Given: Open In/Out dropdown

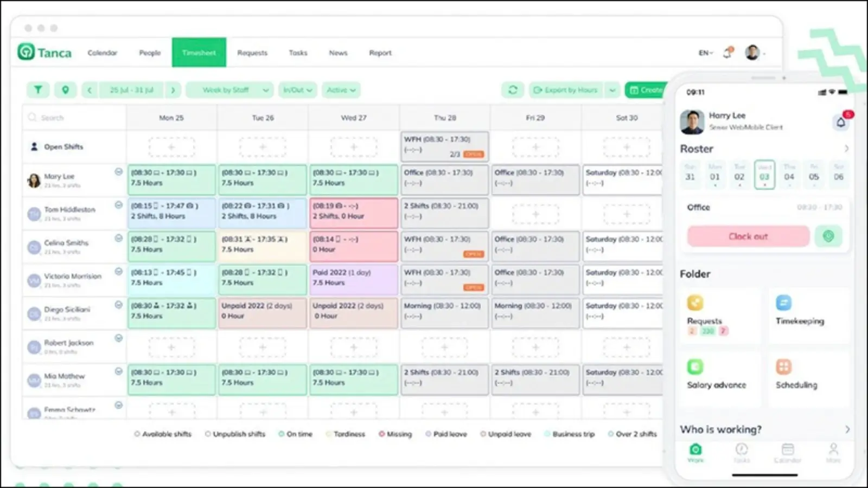Looking at the screenshot, I should pyautogui.click(x=297, y=90).
